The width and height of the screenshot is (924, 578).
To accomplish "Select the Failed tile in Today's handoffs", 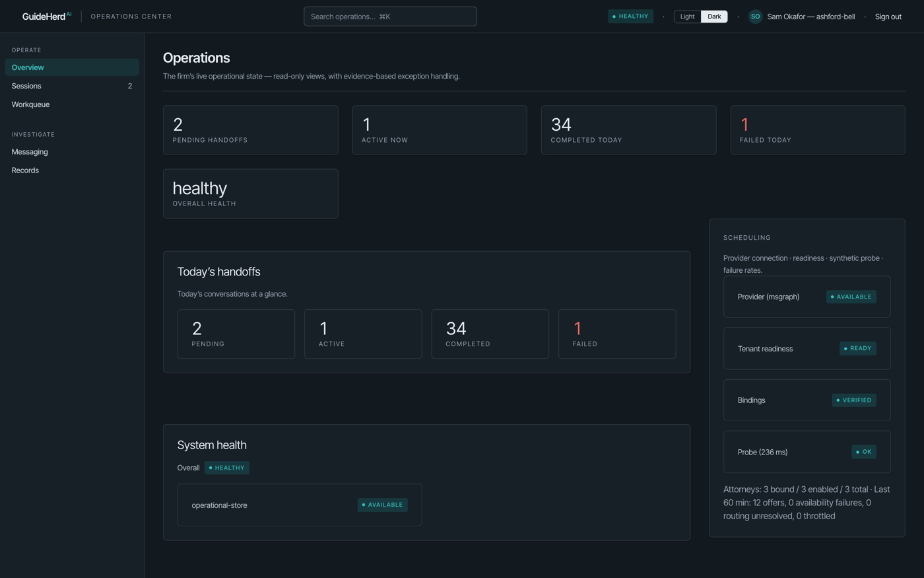I will coord(617,334).
